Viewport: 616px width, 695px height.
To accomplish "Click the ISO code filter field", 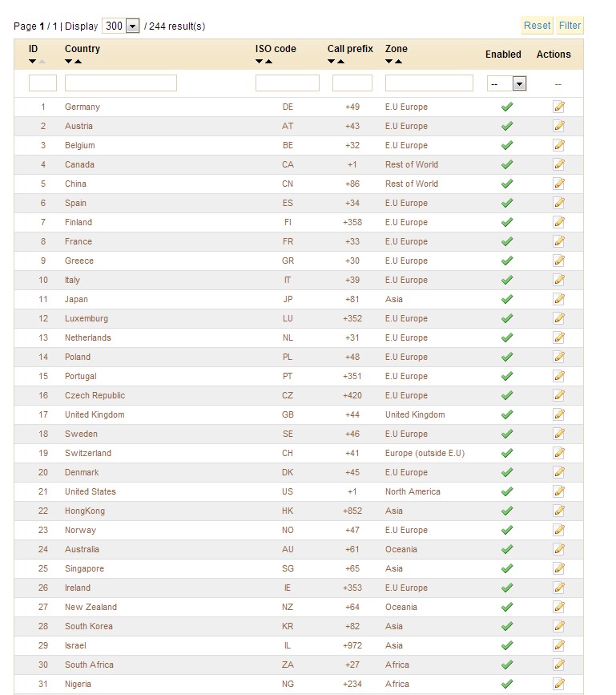I will click(x=287, y=83).
